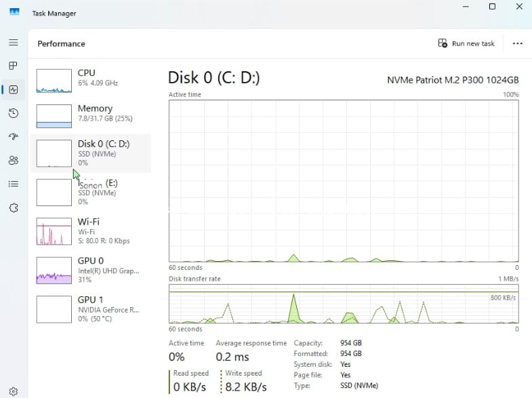This screenshot has height=398, width=532.
Task: Select GPU 1 NVIDIA GeForce entry
Action: 91,308
